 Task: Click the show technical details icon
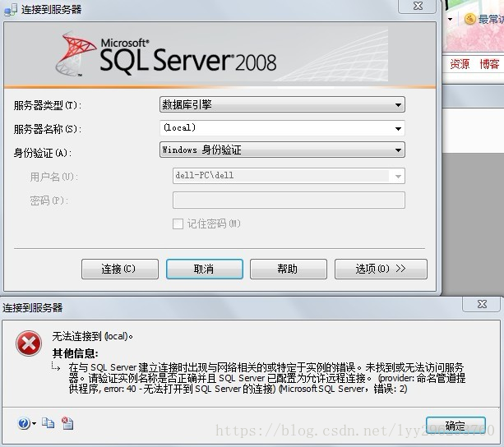[x=67, y=423]
